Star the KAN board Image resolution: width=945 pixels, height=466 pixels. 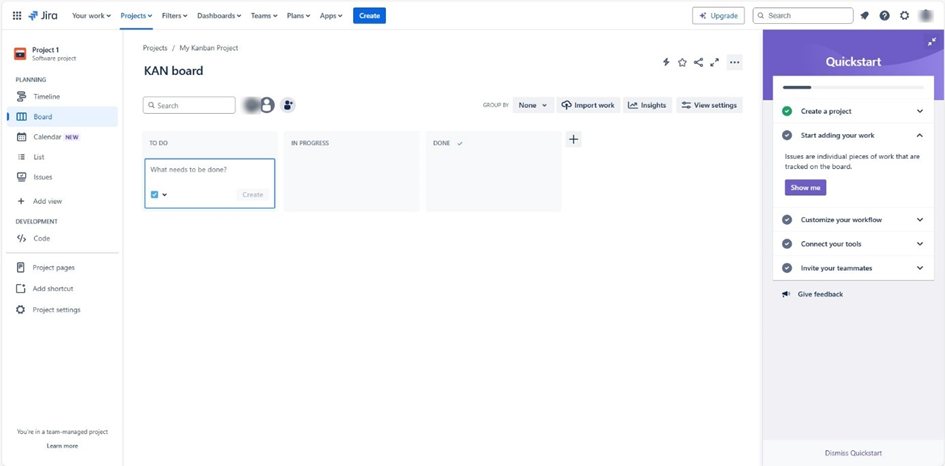[682, 62]
